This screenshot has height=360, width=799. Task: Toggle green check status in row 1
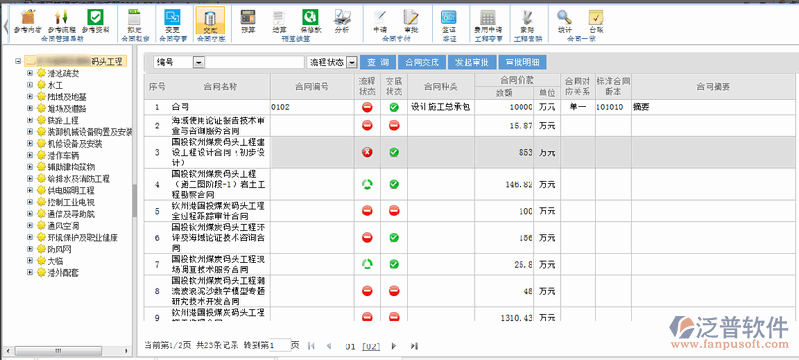(394, 108)
